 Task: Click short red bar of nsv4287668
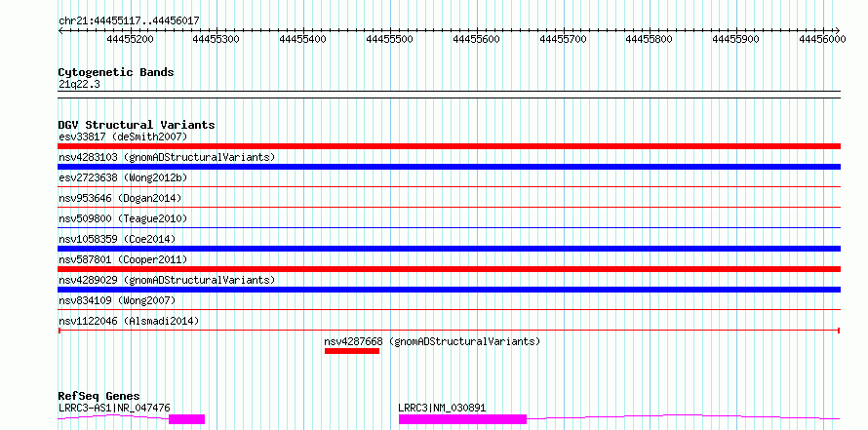(x=352, y=351)
